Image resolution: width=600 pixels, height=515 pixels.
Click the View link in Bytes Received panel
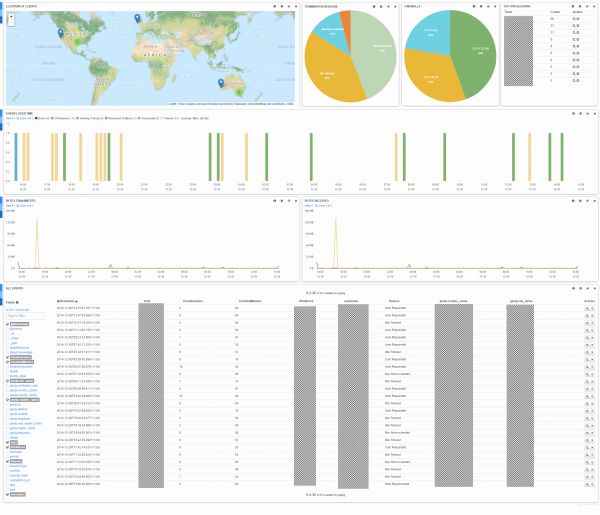(304, 206)
